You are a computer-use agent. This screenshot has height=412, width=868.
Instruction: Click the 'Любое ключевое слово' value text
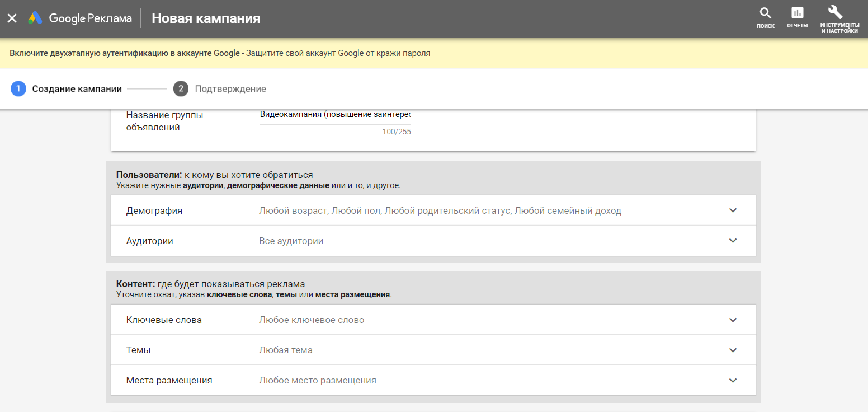click(311, 320)
